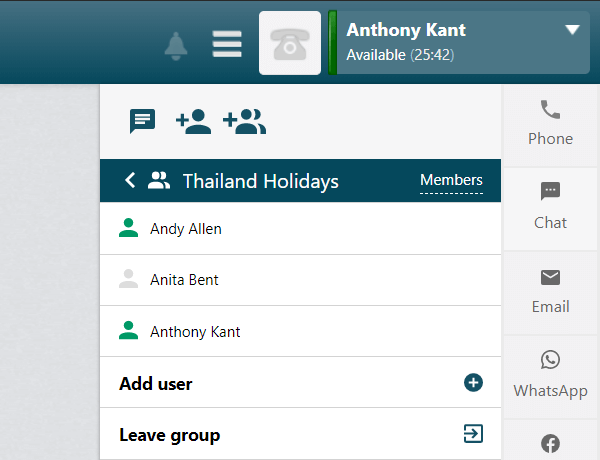Image resolution: width=600 pixels, height=460 pixels.
Task: Expand the Anthony Kant status dropdown arrow
Action: pyautogui.click(x=572, y=30)
